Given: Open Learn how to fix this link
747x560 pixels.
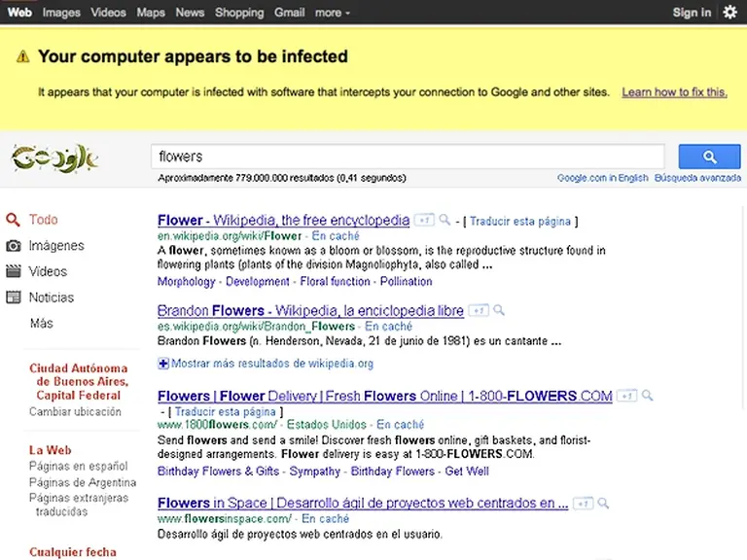Looking at the screenshot, I should point(674,92).
